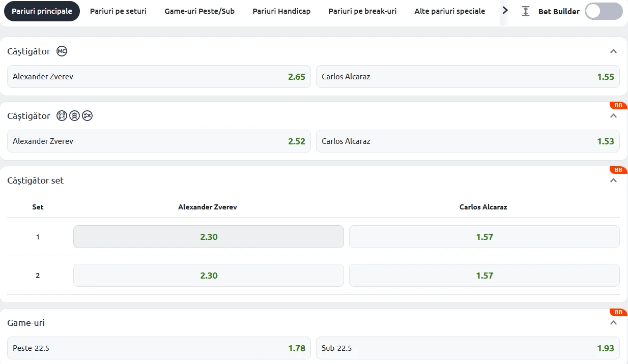Select the Pariuri principale tab
The height and width of the screenshot is (364, 628).
[x=42, y=11]
